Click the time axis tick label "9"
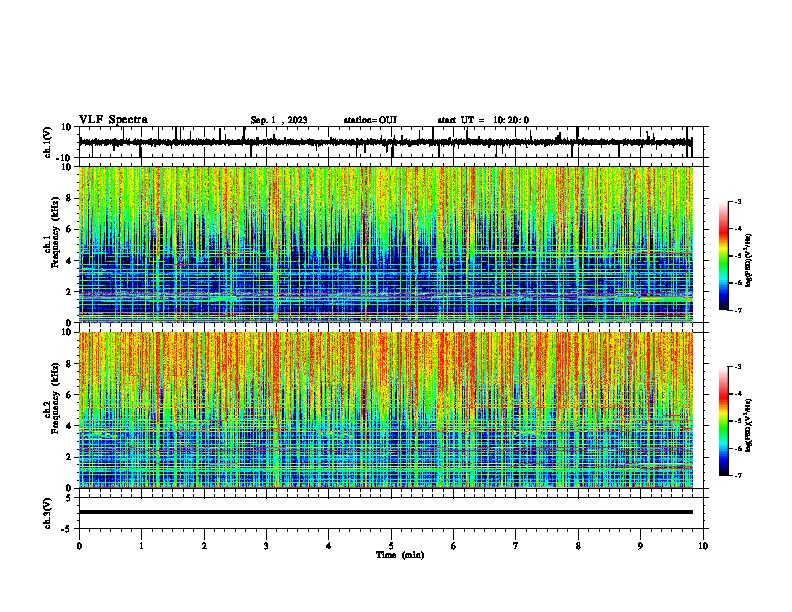Viewport: 792px width, 612px height. [640, 546]
